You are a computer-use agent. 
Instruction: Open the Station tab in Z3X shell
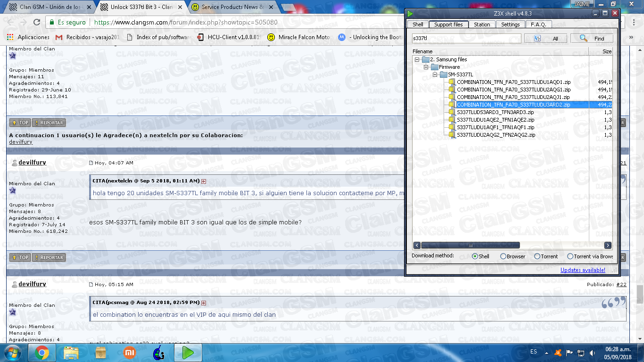click(482, 25)
